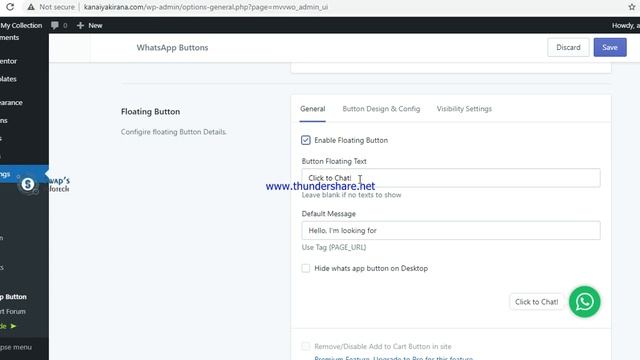Click the Button Floating Text input field
The width and height of the screenshot is (640, 360).
(451, 178)
